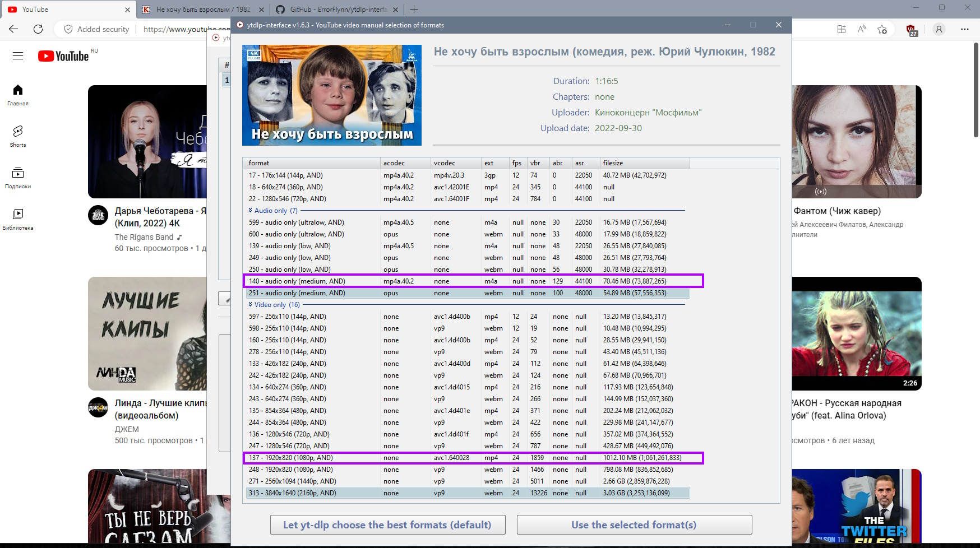Viewport: 980px width, 548px height.
Task: Click the browser back arrow
Action: pyautogui.click(x=13, y=29)
